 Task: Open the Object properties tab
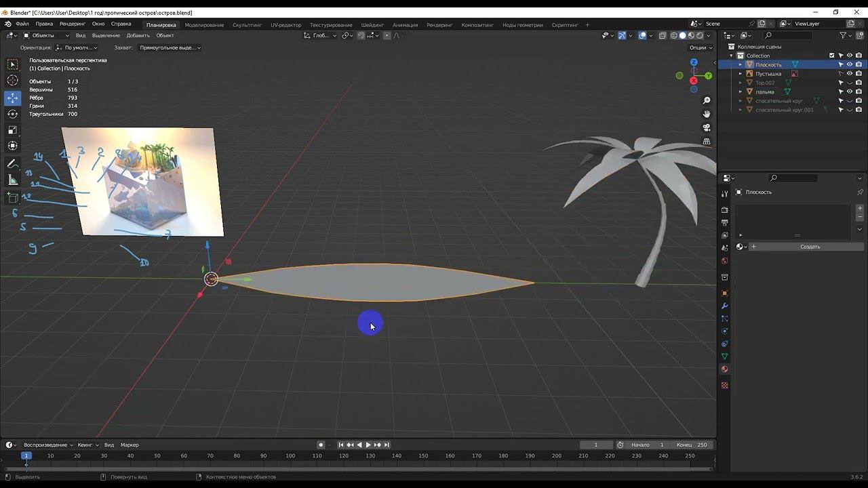pos(724,293)
